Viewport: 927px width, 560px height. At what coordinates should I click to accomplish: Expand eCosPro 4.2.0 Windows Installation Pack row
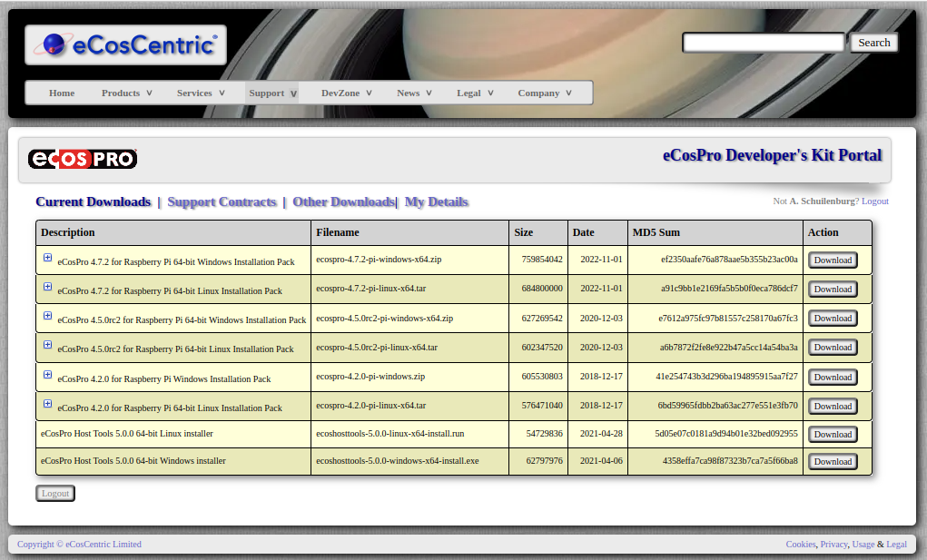[47, 375]
